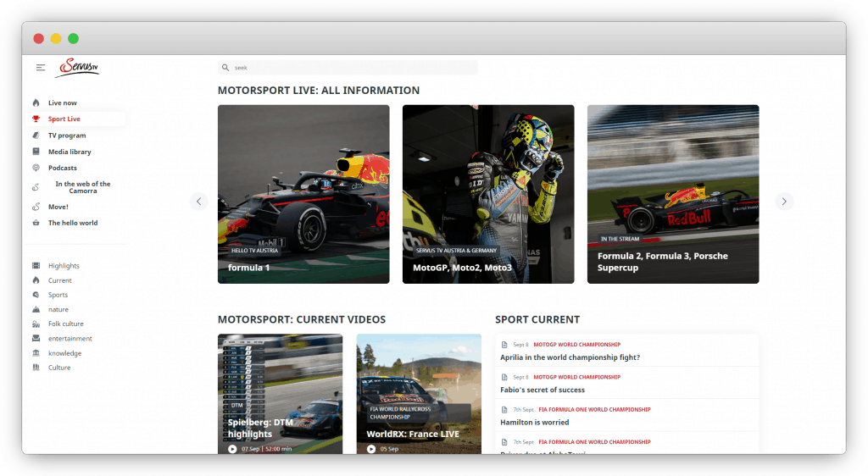Click the entertainment icon

[x=36, y=338]
